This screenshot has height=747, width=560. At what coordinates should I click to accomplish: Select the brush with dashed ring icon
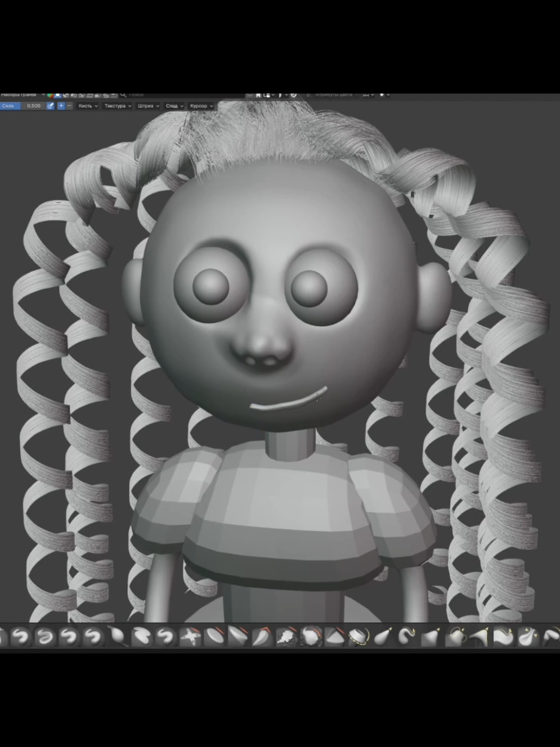[358, 637]
